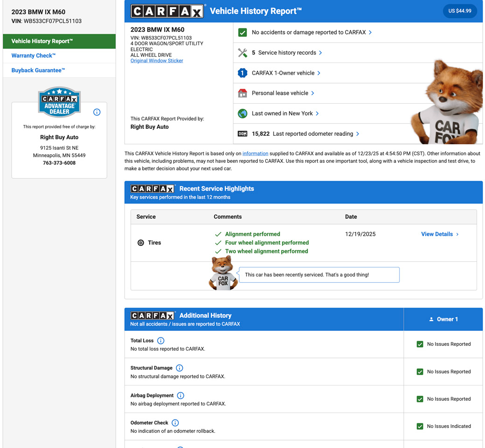
Task: Click the odometer reading icon
Action: (x=242, y=134)
